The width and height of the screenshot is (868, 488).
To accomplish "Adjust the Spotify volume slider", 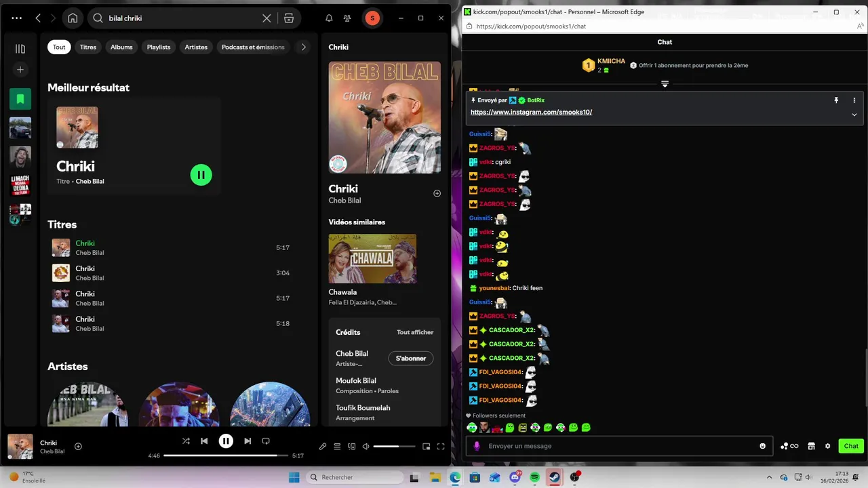I will tap(395, 447).
